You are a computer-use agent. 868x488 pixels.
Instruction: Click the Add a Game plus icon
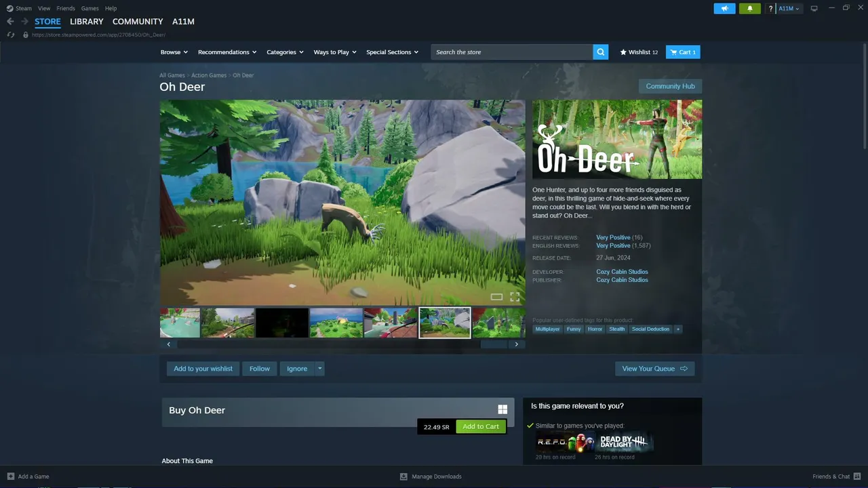[11, 476]
